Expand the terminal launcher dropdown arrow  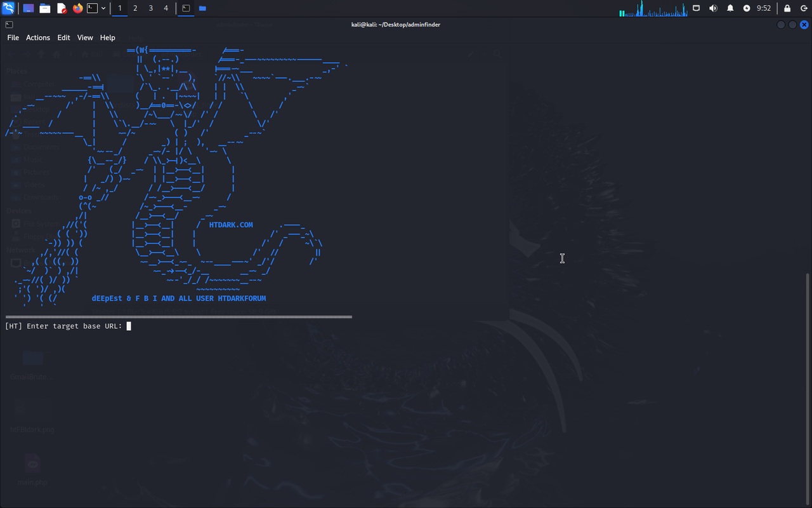click(x=103, y=8)
